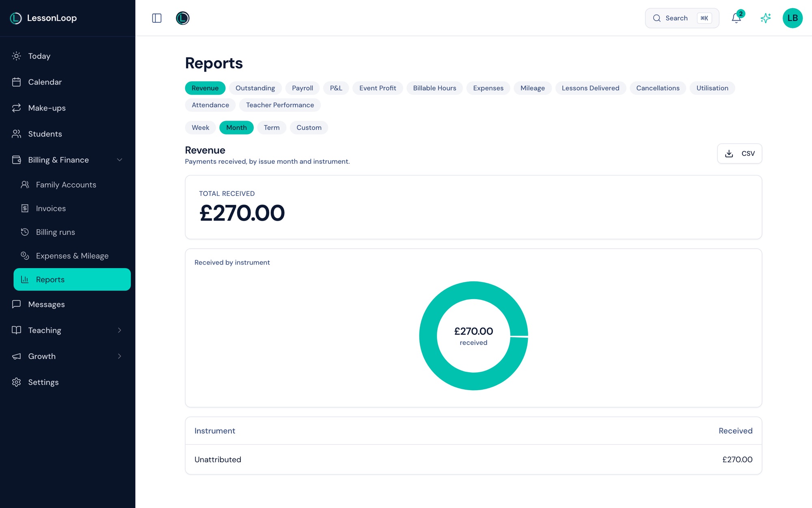812x508 pixels.
Task: Click the Instrument column header
Action: [x=215, y=431]
